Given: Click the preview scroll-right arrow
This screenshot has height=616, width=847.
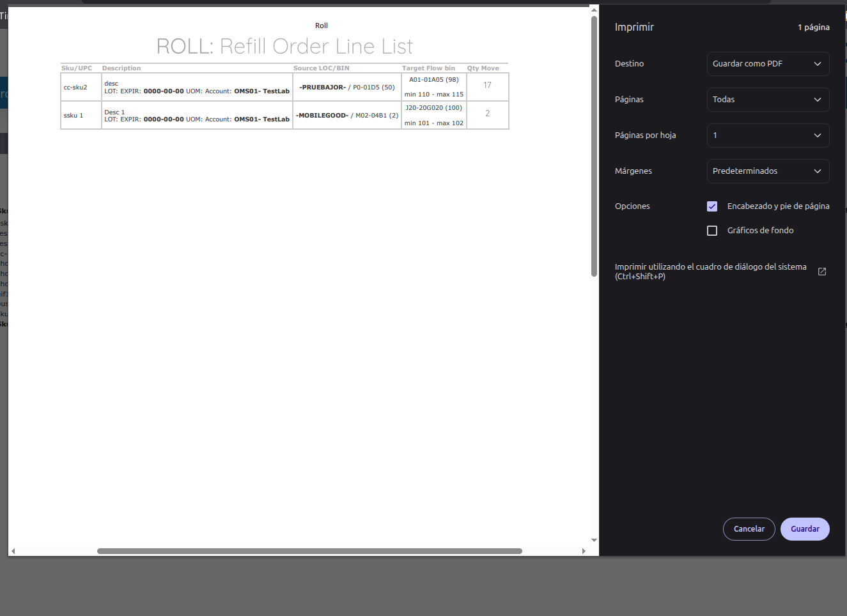Looking at the screenshot, I should (583, 551).
